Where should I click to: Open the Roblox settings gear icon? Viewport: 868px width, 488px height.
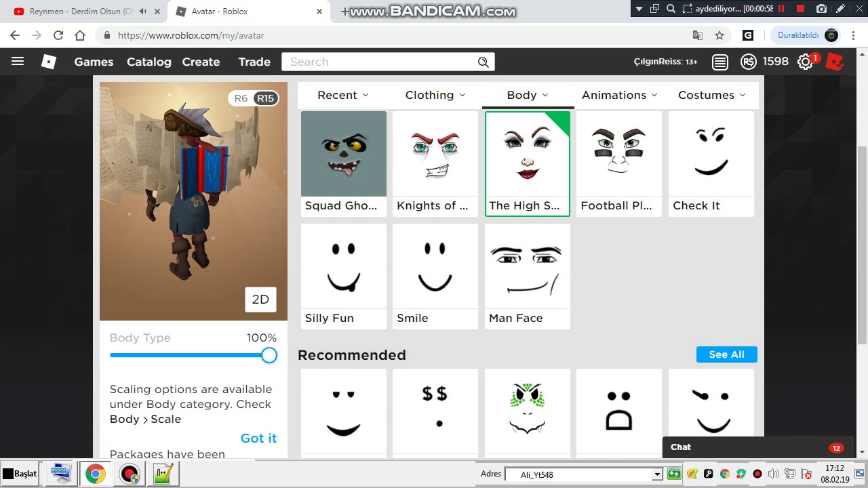click(805, 62)
